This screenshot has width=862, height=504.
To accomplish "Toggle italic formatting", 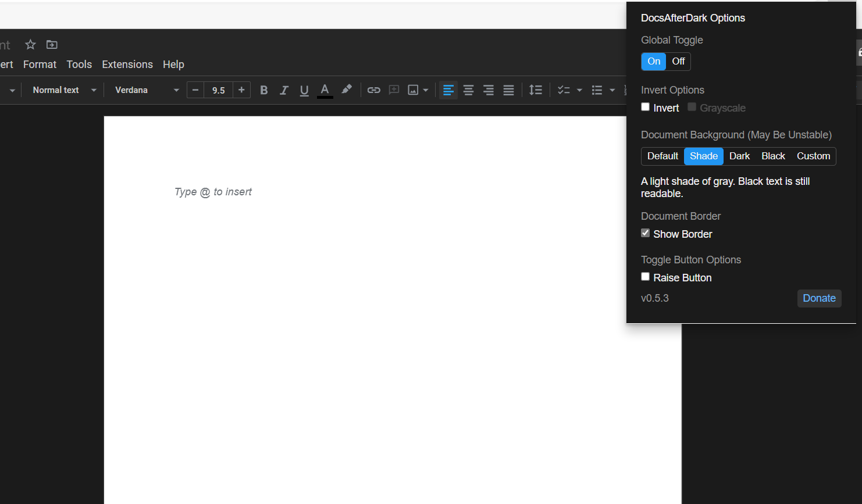I will [284, 90].
